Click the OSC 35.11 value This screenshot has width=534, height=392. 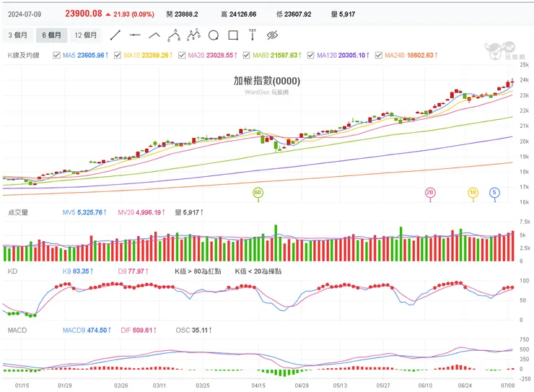coord(194,331)
